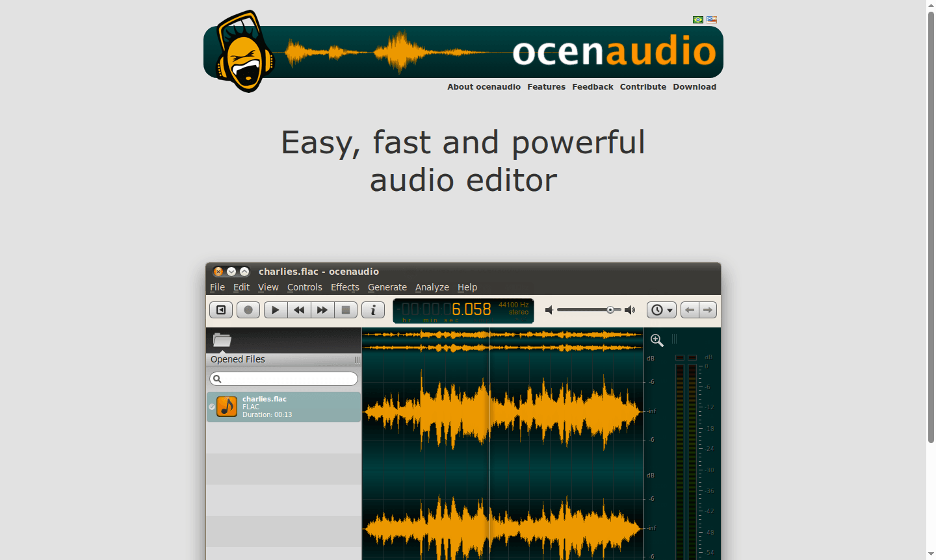The width and height of the screenshot is (936, 560).
Task: Click the Opened Files search box
Action: [284, 378]
